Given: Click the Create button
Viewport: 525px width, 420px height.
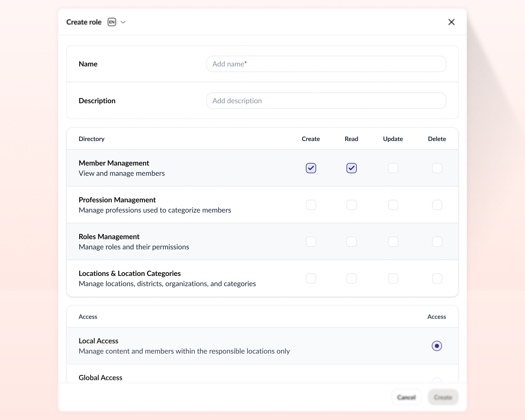Looking at the screenshot, I should point(443,397).
